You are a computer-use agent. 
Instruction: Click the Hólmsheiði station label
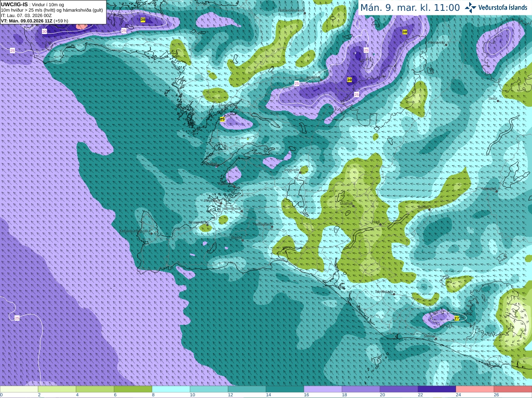pos(232,209)
